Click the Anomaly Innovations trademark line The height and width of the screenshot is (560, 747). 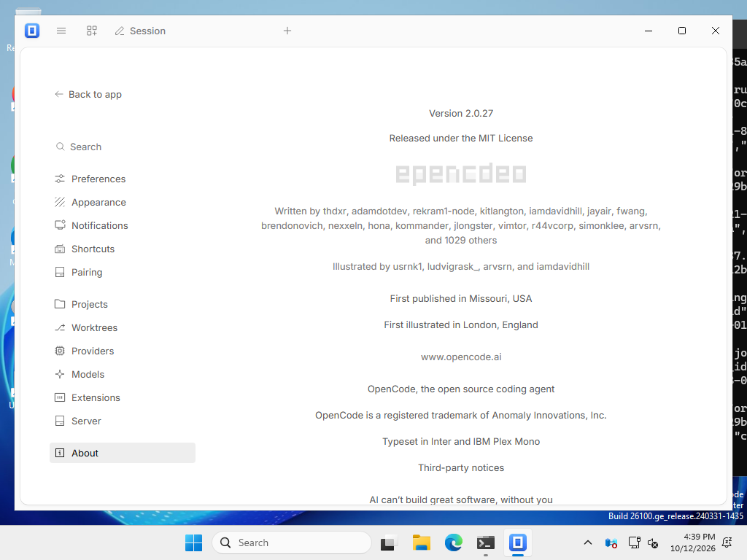tap(461, 415)
